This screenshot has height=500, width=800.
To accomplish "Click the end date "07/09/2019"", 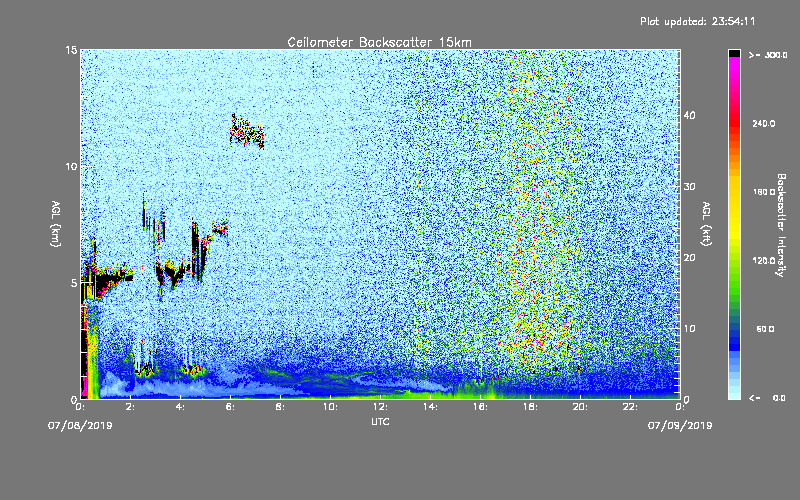I will [x=680, y=426].
